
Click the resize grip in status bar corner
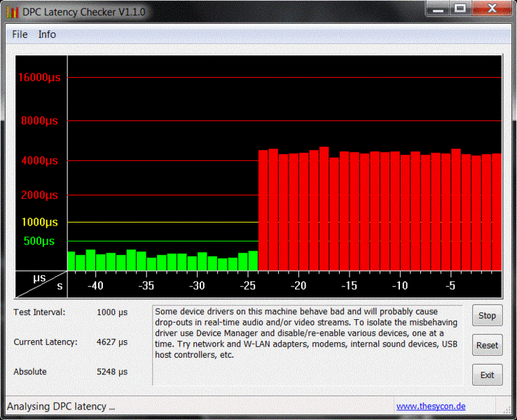pos(506,409)
